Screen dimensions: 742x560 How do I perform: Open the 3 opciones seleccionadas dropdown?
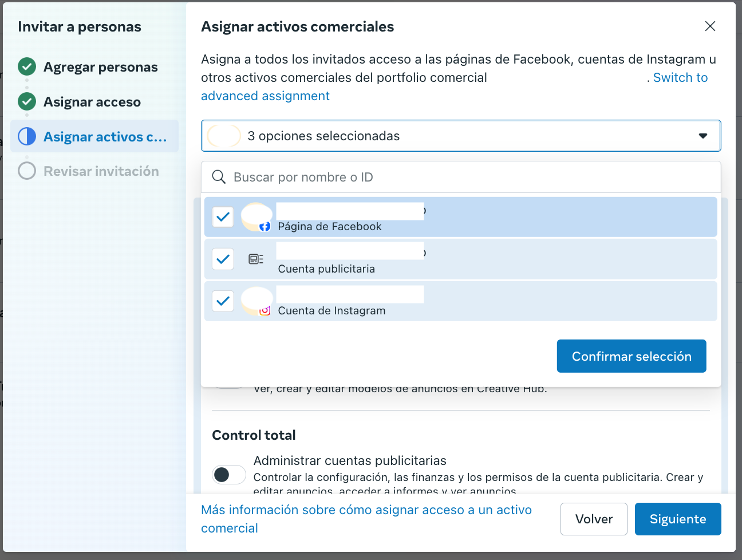tap(461, 136)
